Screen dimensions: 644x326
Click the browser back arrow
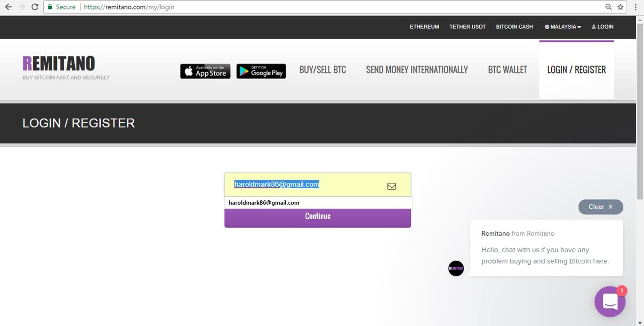(x=8, y=7)
